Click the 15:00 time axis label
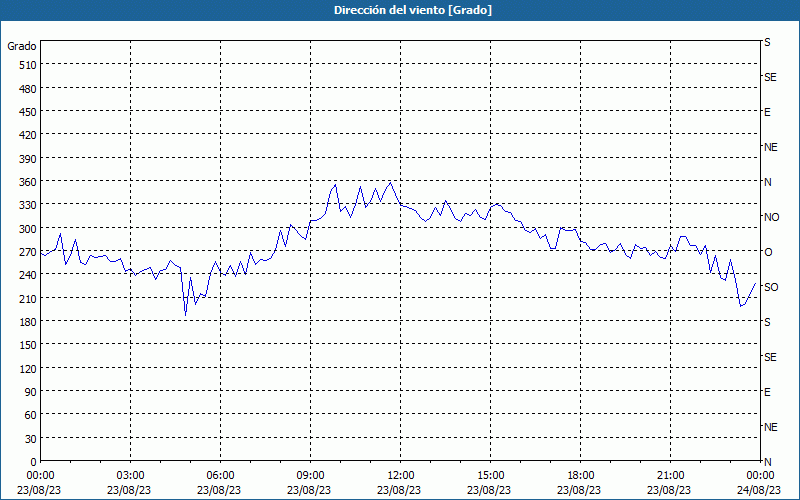Screen dimensions: 800x500 pyautogui.click(x=490, y=476)
